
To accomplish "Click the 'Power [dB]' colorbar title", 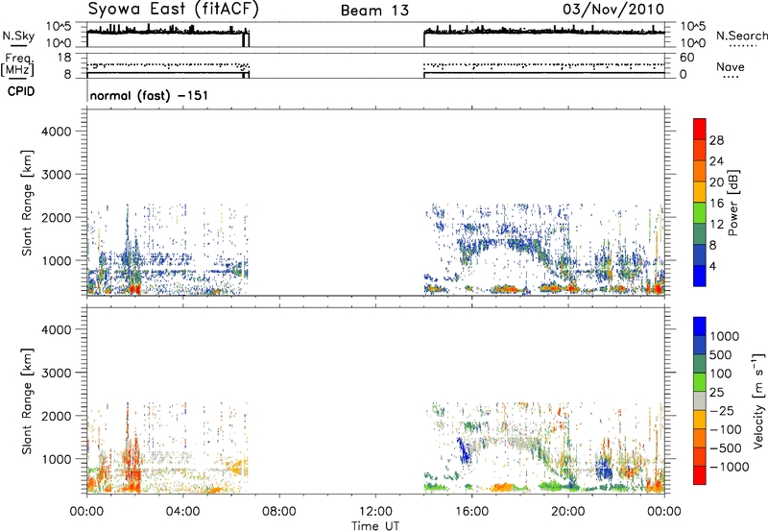I will [732, 203].
